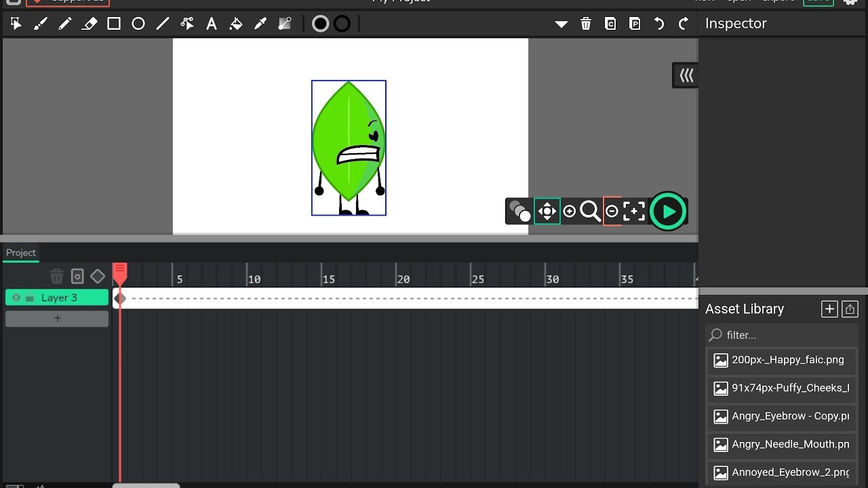Zoom in on the canvas
The height and width of the screenshot is (488, 868).
click(x=570, y=211)
